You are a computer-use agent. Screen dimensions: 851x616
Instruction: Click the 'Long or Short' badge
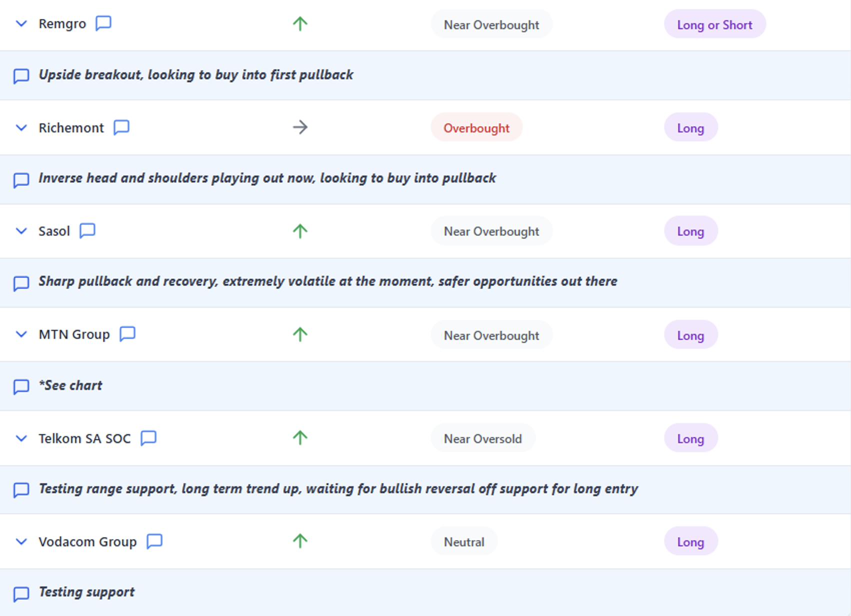[x=714, y=24]
